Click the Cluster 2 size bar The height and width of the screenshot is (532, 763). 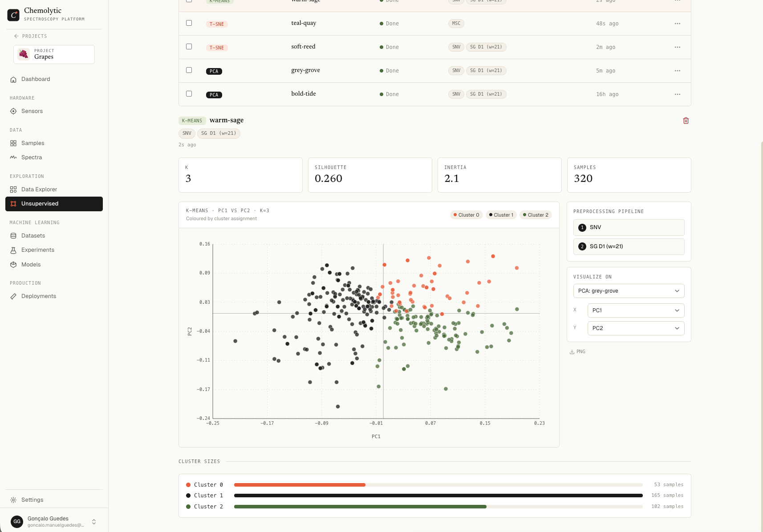tap(438, 507)
